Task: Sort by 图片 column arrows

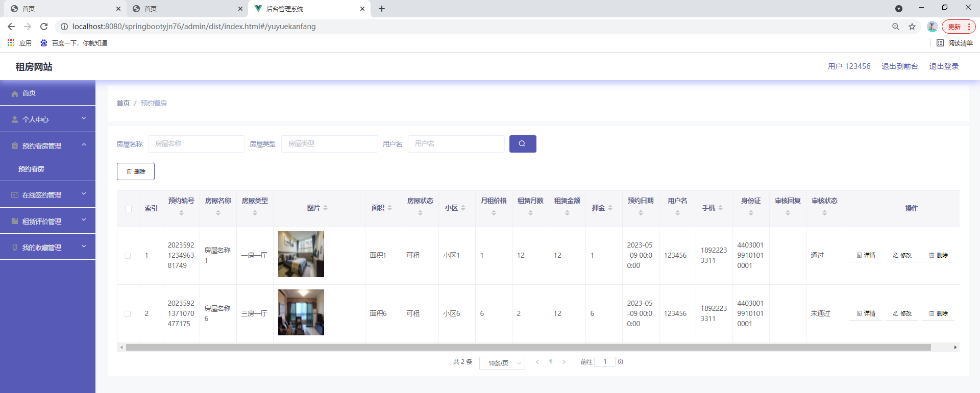Action: pos(325,208)
